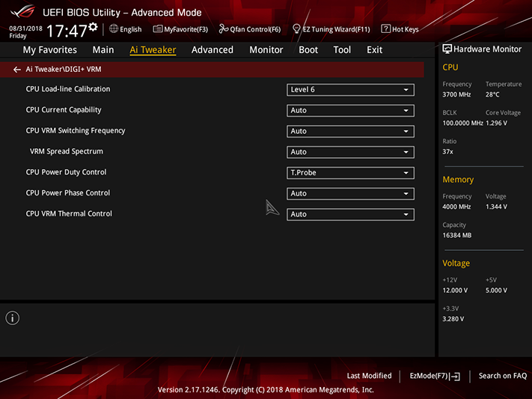Open MyFavorite(F3) shortcut
Screen dimensions: 532x399
click(186, 29)
